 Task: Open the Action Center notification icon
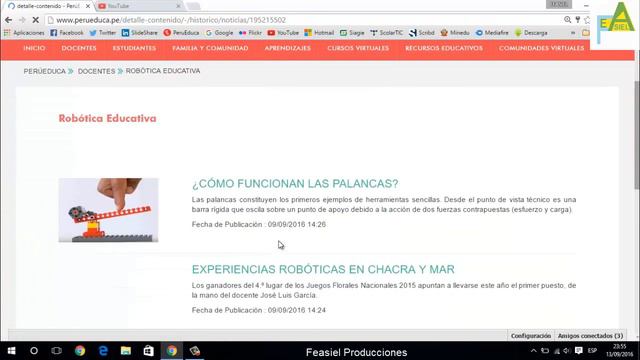(x=578, y=351)
